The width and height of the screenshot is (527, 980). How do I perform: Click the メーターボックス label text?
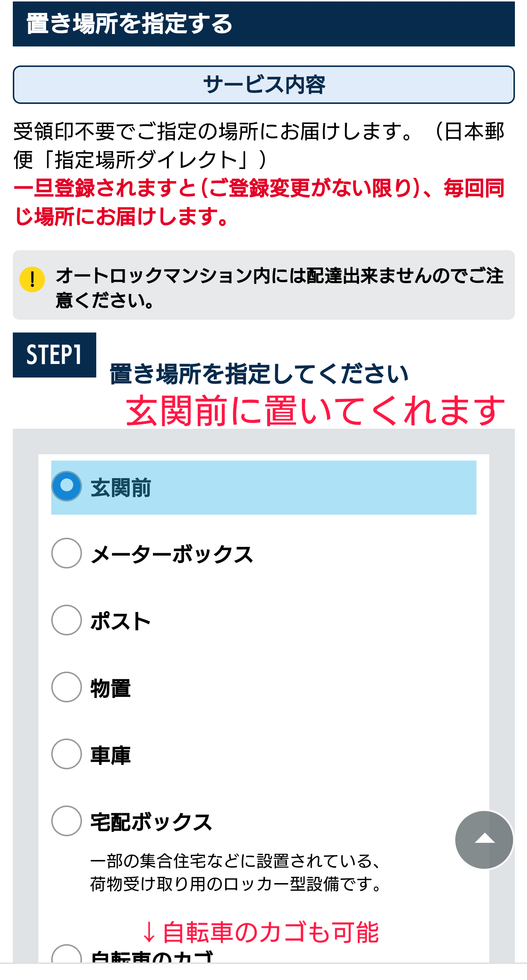pos(172,554)
